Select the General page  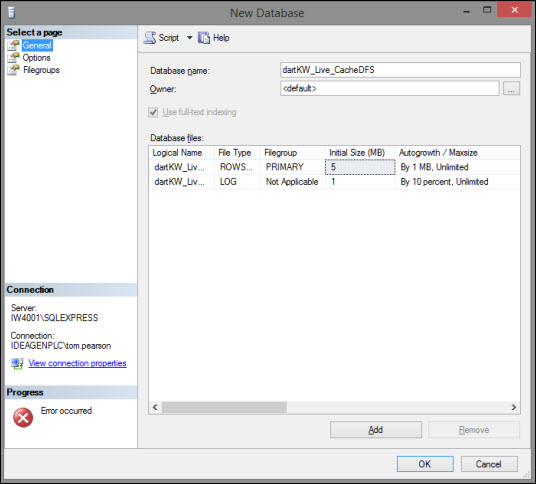(37, 45)
